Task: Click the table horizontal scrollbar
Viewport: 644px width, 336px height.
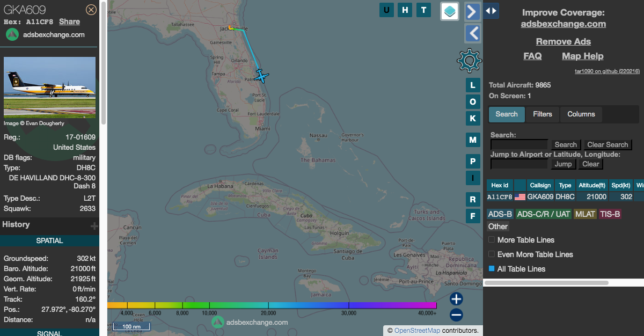Action: (x=546, y=282)
